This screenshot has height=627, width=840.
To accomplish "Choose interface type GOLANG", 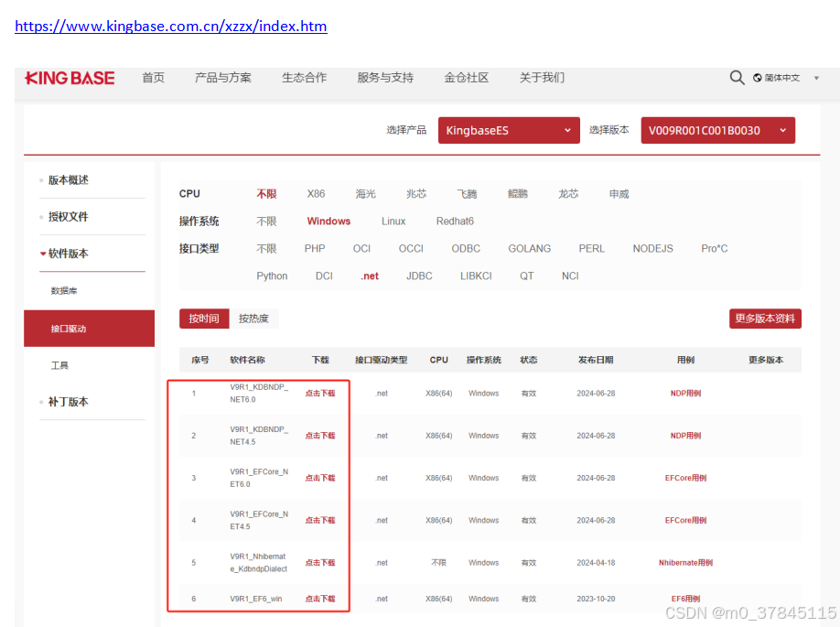I will click(529, 249).
